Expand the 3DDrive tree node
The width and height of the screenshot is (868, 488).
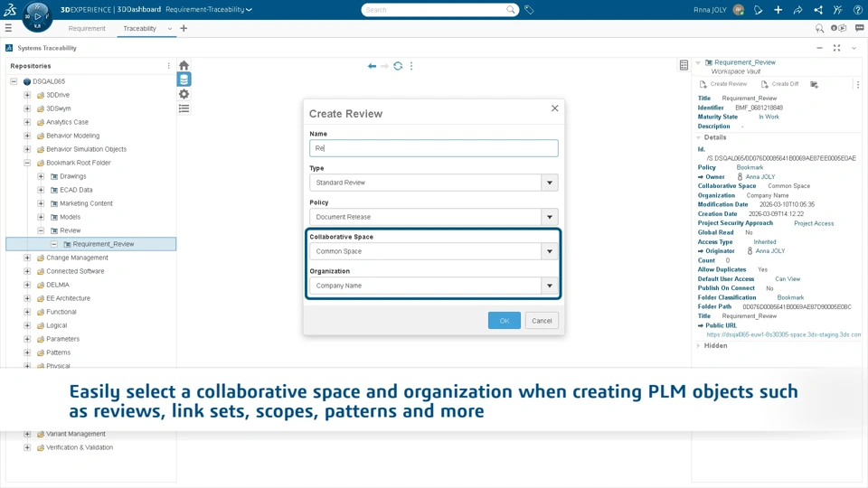coord(27,95)
